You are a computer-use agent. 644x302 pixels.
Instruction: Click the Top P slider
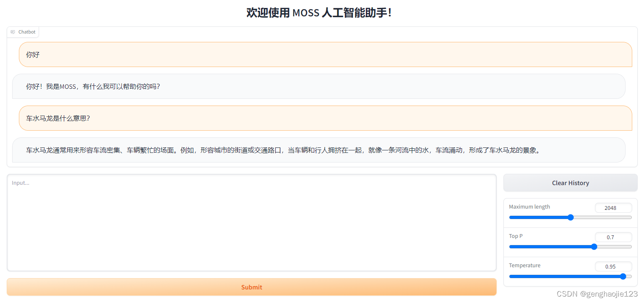click(x=570, y=247)
